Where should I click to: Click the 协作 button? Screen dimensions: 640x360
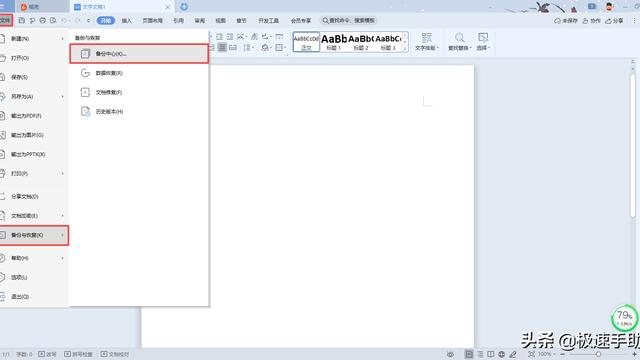(591, 20)
